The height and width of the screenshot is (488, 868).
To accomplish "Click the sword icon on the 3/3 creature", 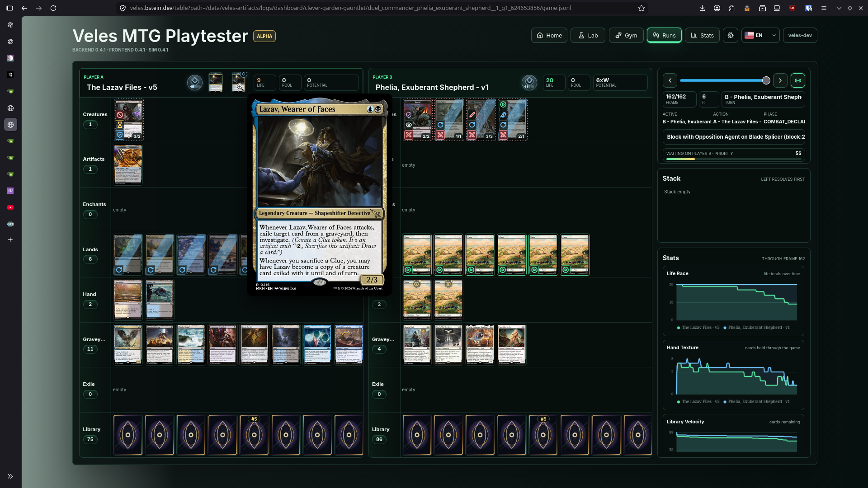I will (472, 115).
